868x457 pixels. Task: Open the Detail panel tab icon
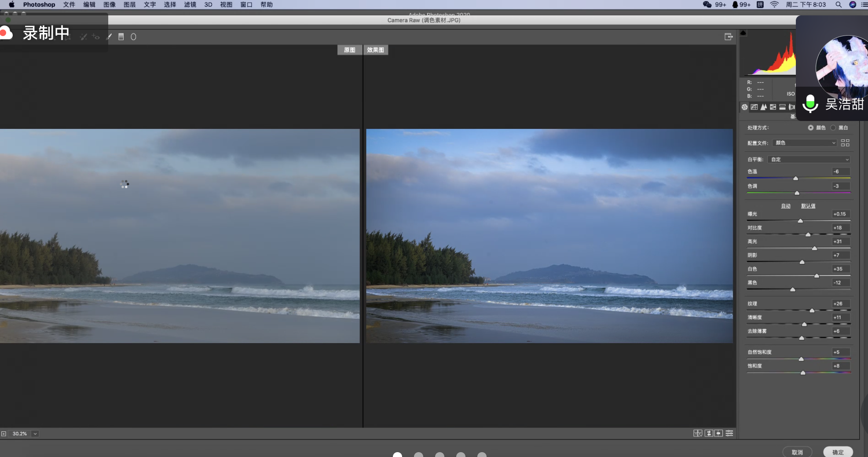764,107
